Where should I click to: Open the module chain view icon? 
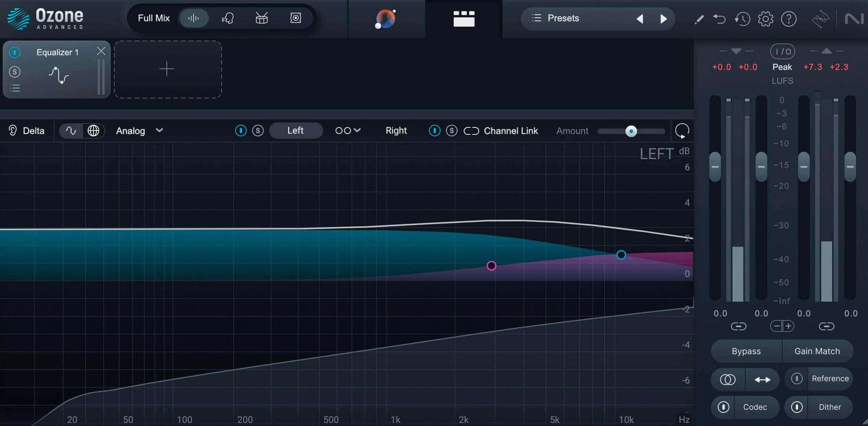(x=464, y=19)
